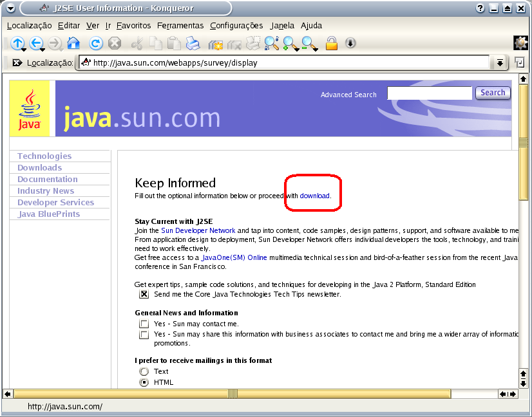
Task: Open Java BluePrints in the sidebar
Action: 49,214
